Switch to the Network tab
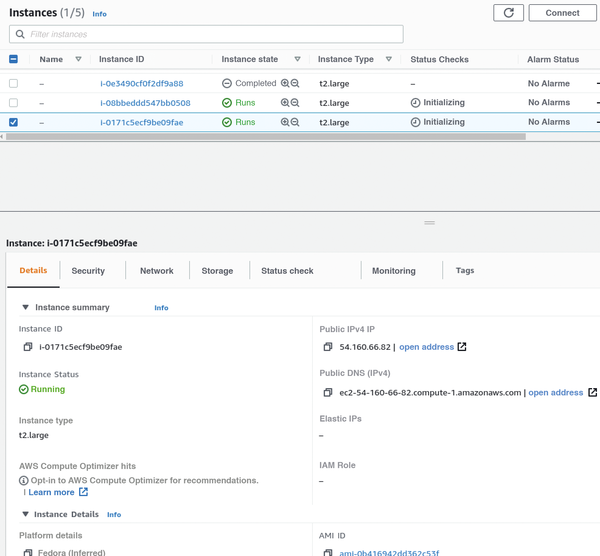Image resolution: width=600 pixels, height=556 pixels. (x=157, y=271)
